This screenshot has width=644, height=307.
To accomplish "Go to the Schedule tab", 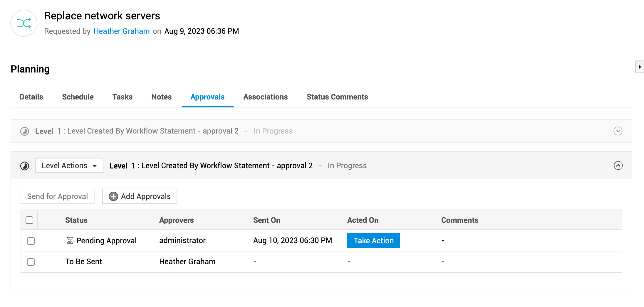I will coord(78,97).
